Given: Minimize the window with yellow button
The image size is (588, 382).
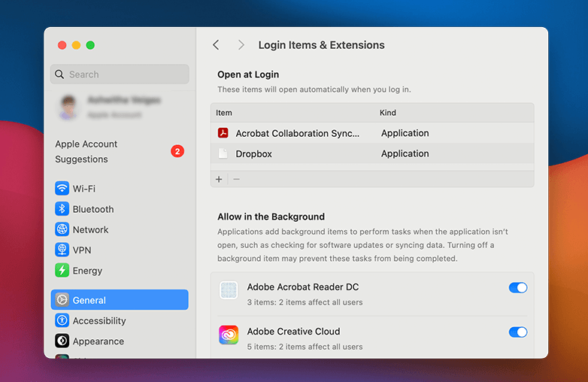Looking at the screenshot, I should point(76,45).
